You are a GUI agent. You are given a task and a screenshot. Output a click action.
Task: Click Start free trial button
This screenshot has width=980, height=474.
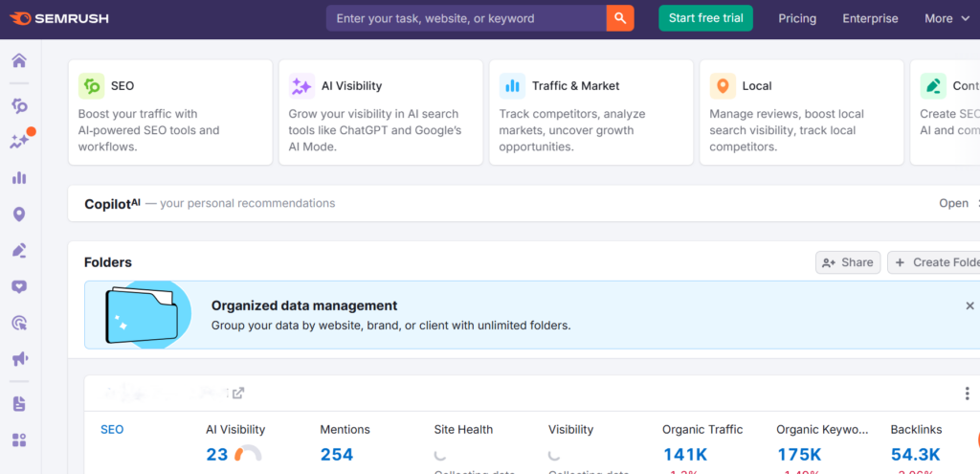click(x=705, y=18)
